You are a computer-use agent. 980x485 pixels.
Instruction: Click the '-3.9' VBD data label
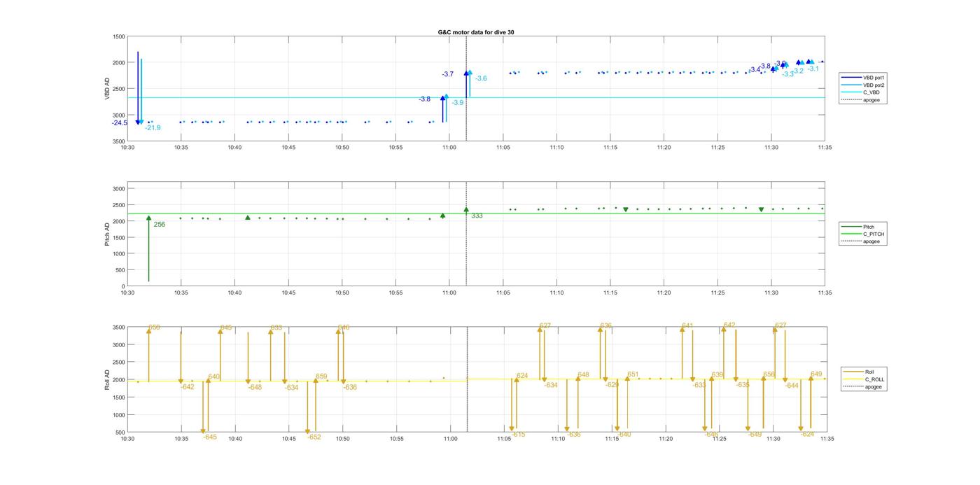457,103
